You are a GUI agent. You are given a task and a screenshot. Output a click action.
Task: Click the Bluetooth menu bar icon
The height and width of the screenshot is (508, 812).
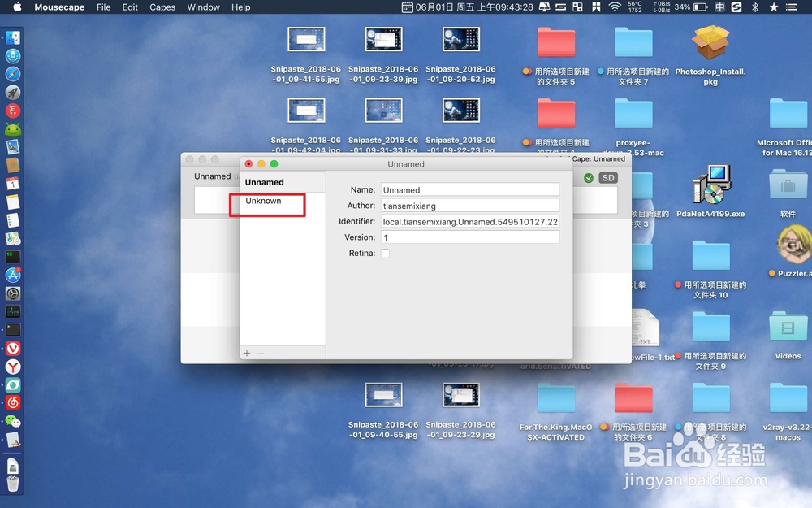755,7
